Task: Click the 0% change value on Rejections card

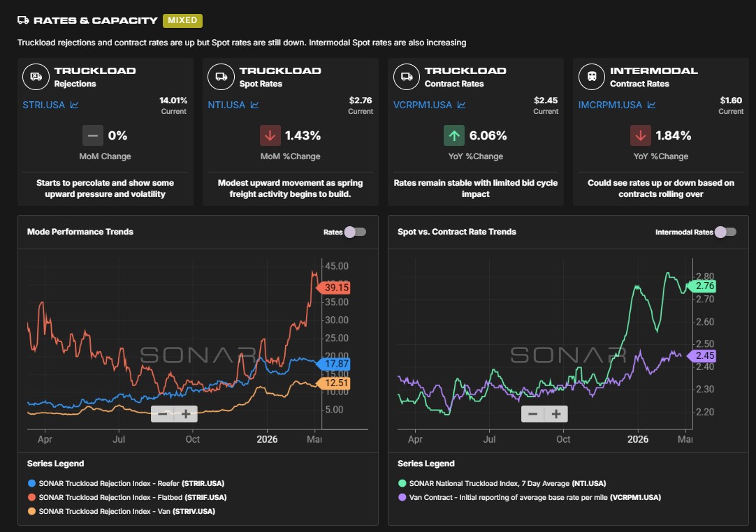Action: [x=117, y=135]
